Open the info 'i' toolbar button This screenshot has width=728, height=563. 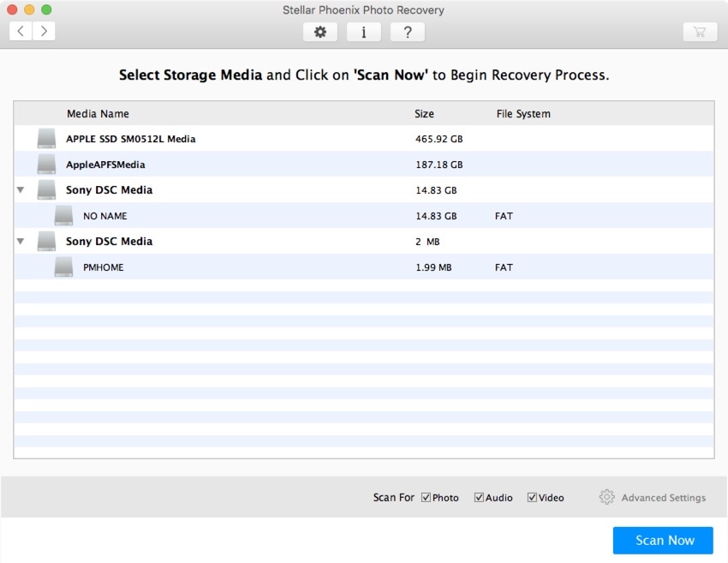point(363,32)
